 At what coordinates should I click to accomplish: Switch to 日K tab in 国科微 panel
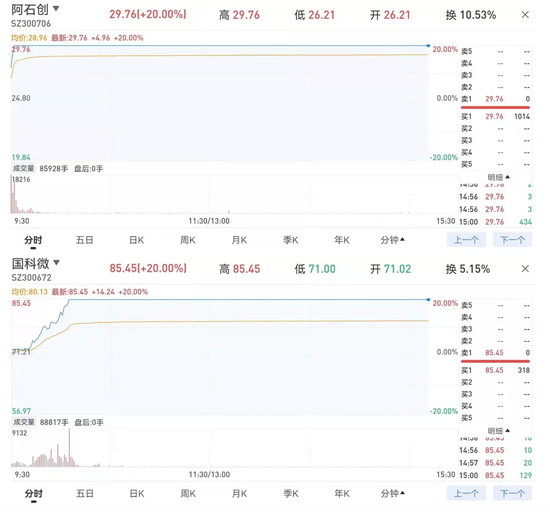pos(137,494)
